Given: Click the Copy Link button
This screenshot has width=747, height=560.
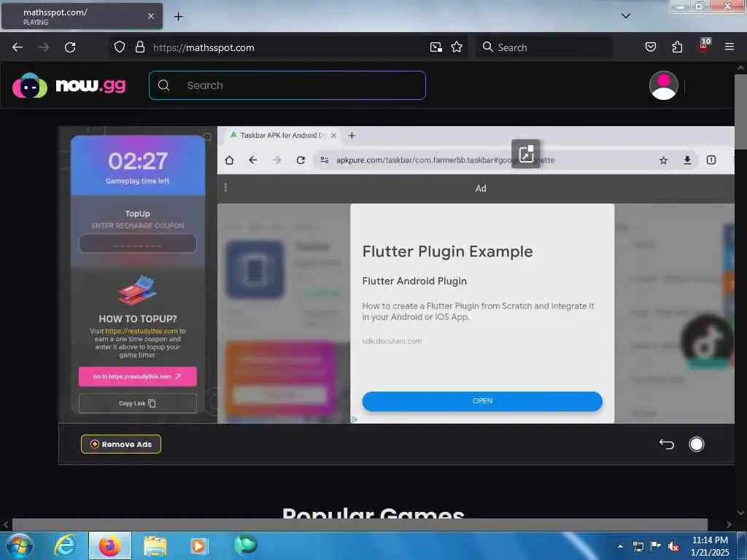Looking at the screenshot, I should pos(138,403).
